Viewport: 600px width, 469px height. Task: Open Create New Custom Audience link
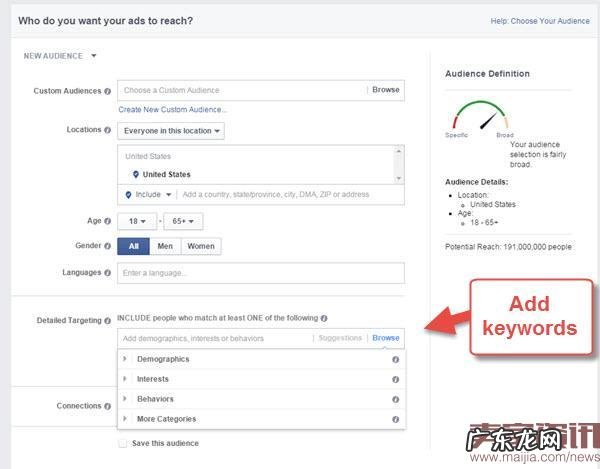[172, 110]
